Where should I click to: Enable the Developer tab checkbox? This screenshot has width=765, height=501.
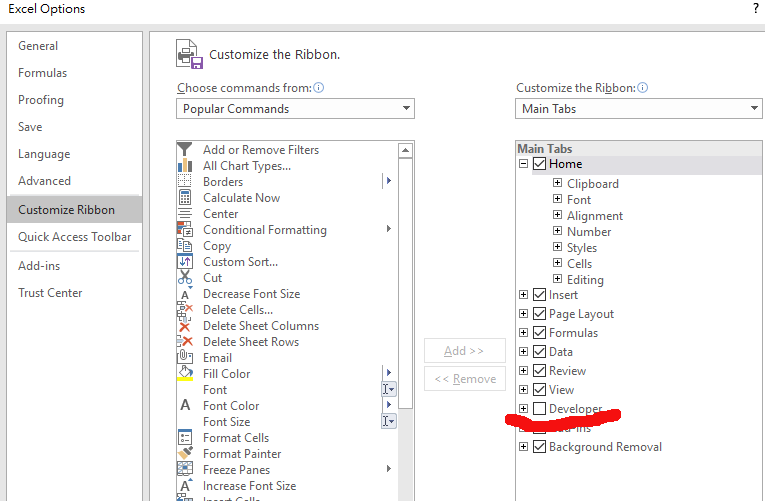540,409
